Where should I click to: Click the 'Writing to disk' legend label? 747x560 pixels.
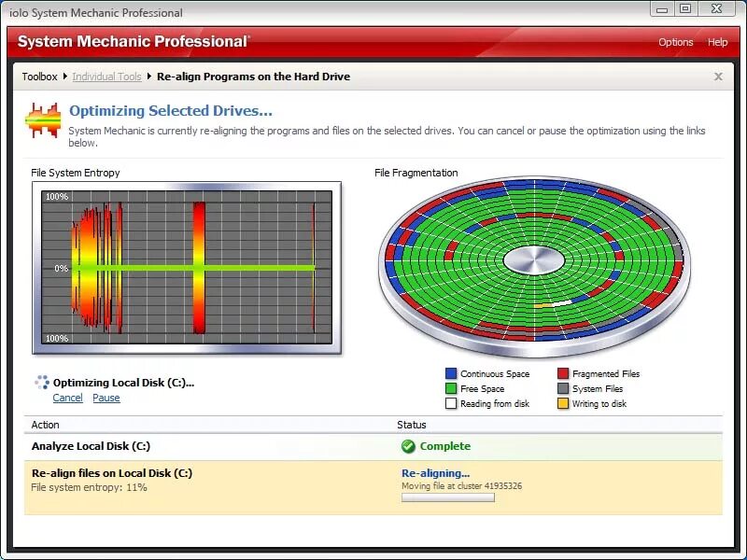(x=599, y=404)
